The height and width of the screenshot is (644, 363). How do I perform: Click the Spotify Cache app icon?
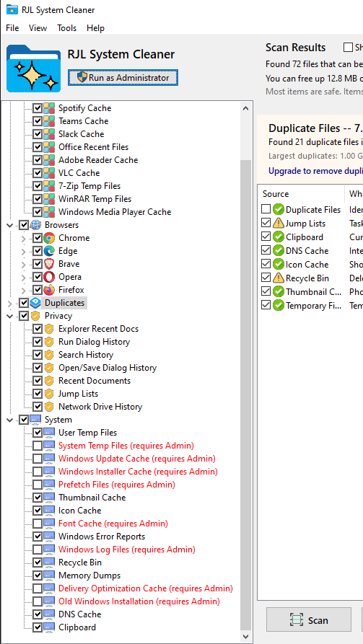click(x=49, y=108)
